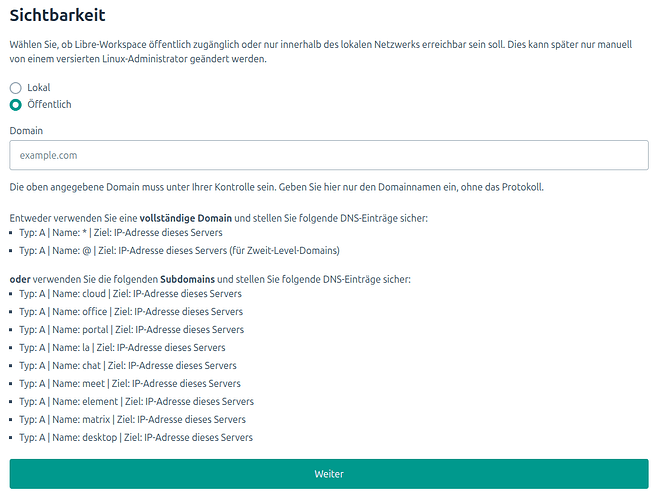Viewport: 660px width, 499px height.
Task: Focus the Domain input with example.com placeholder
Action: click(329, 155)
